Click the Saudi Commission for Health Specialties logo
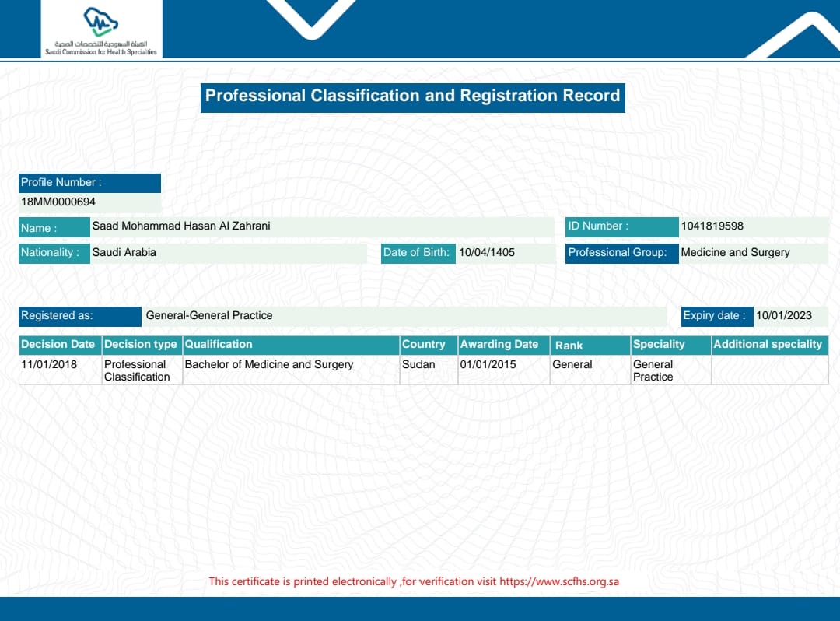 [x=101, y=30]
